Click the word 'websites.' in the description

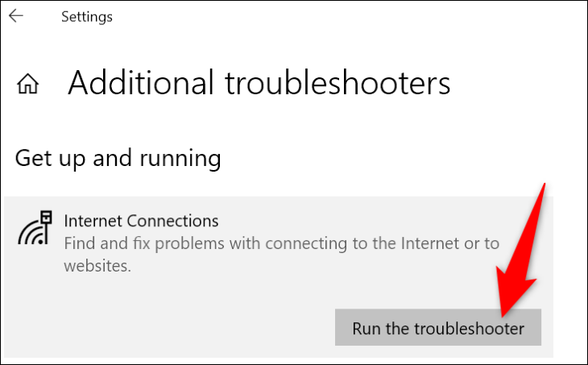tap(97, 266)
